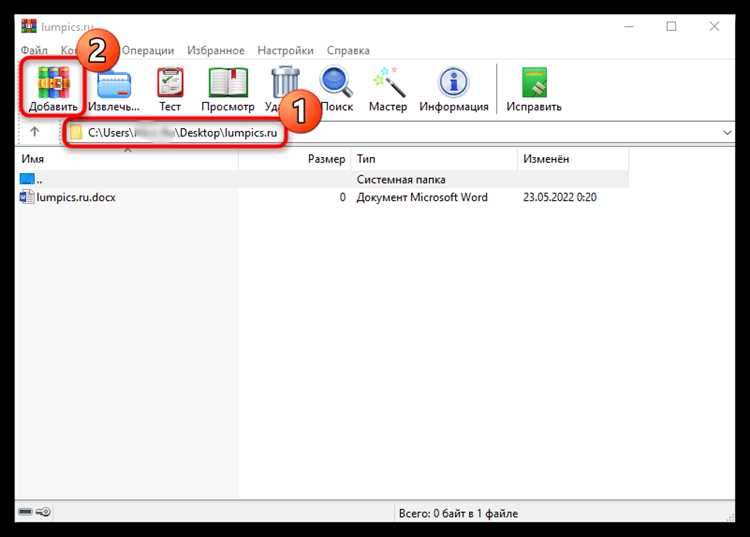
Task: Open the Справка menu
Action: point(348,50)
